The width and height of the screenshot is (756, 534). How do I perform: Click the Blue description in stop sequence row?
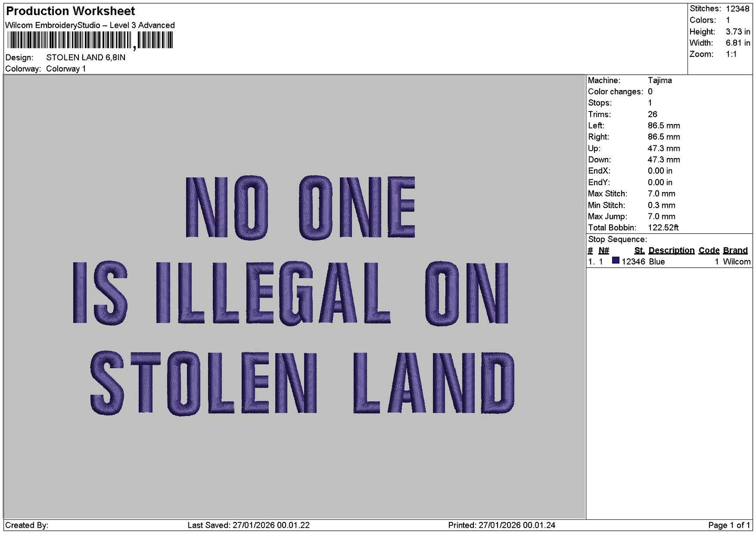[x=657, y=262]
